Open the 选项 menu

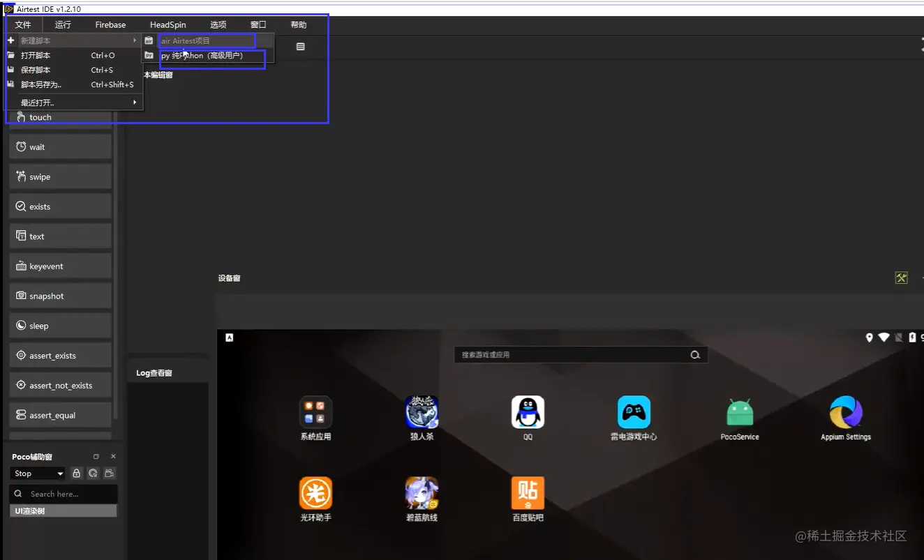point(218,25)
